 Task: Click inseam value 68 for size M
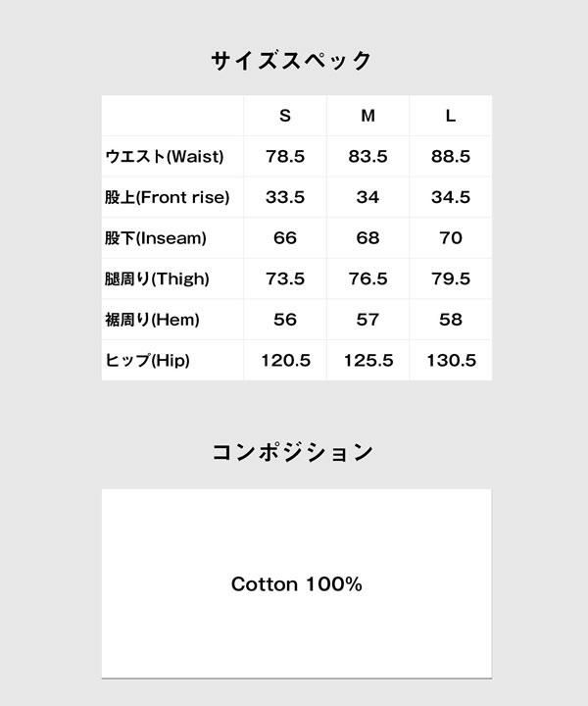[368, 238]
